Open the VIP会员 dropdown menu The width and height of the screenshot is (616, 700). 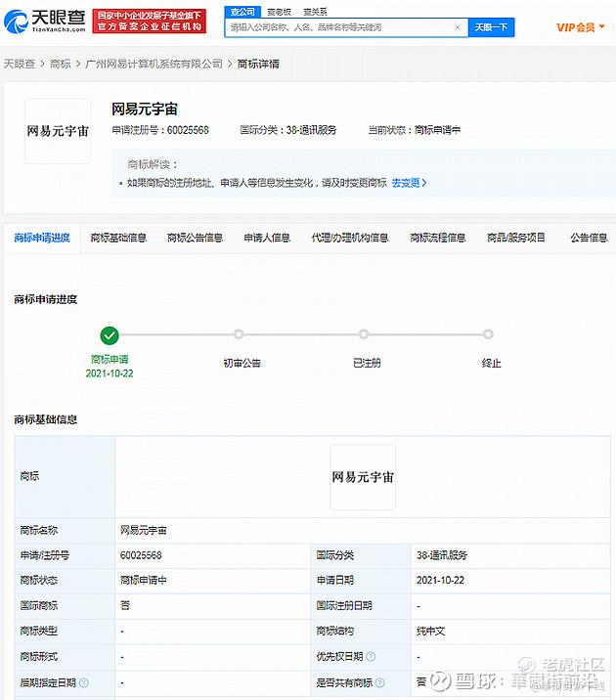click(x=580, y=27)
